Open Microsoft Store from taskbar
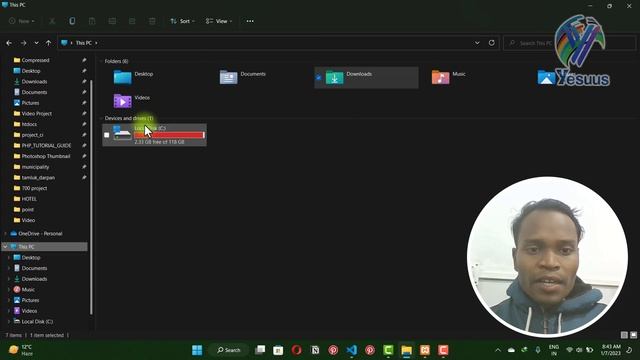This screenshot has width=640, height=360. click(x=278, y=350)
